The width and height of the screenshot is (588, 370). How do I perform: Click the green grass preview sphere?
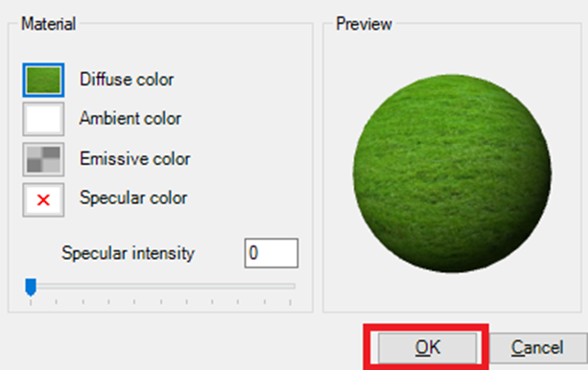point(452,173)
